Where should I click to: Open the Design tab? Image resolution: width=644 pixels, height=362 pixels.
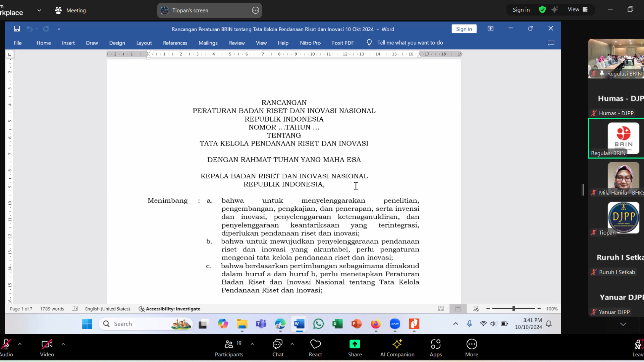117,43
